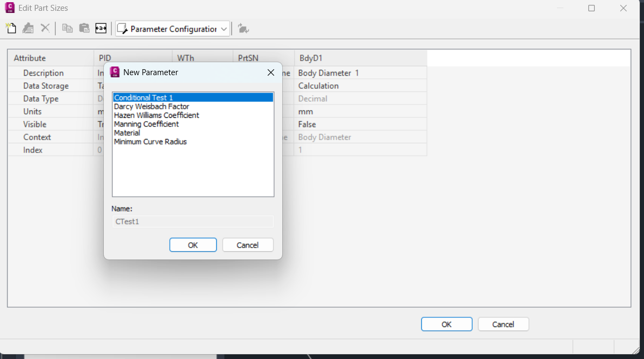Click the BdyD1 column header
The width and height of the screenshot is (644, 359).
[x=361, y=58]
